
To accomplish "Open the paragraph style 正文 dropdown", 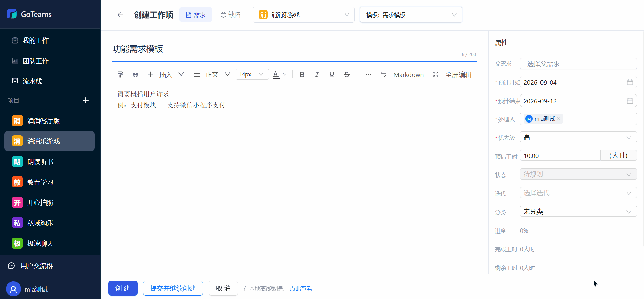I will tap(212, 74).
